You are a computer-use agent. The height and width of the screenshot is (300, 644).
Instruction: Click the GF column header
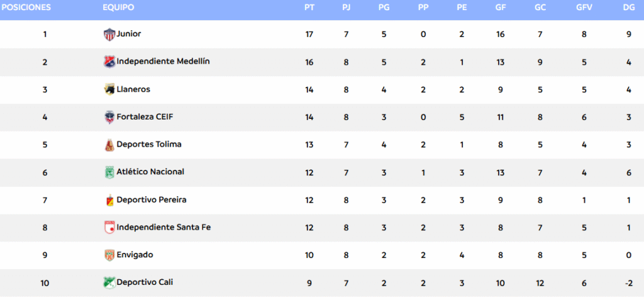500,8
